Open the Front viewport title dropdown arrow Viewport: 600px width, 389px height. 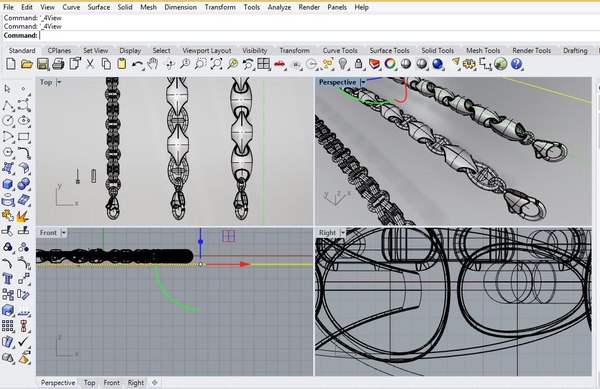64,233
